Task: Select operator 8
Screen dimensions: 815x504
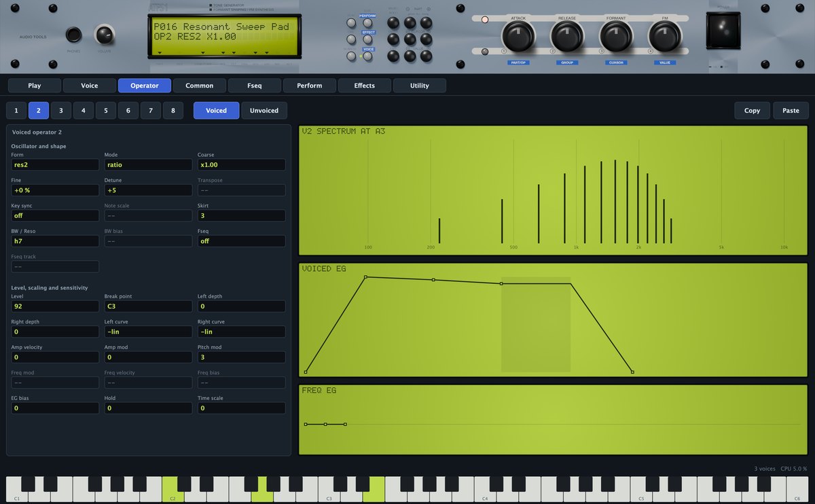Action: [x=173, y=111]
